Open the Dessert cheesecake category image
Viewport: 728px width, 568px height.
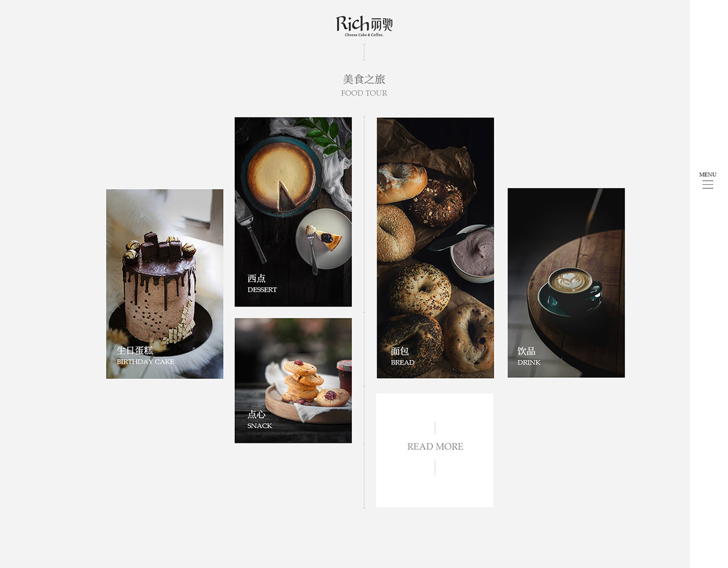(x=293, y=212)
